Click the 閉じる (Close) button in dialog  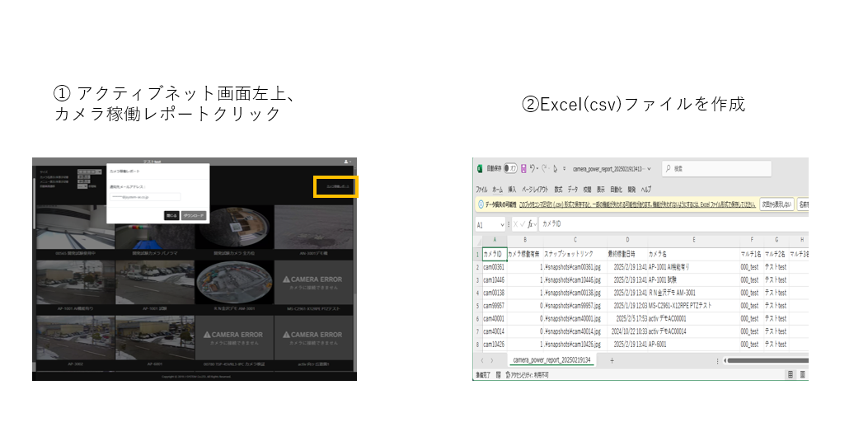pyautogui.click(x=171, y=215)
